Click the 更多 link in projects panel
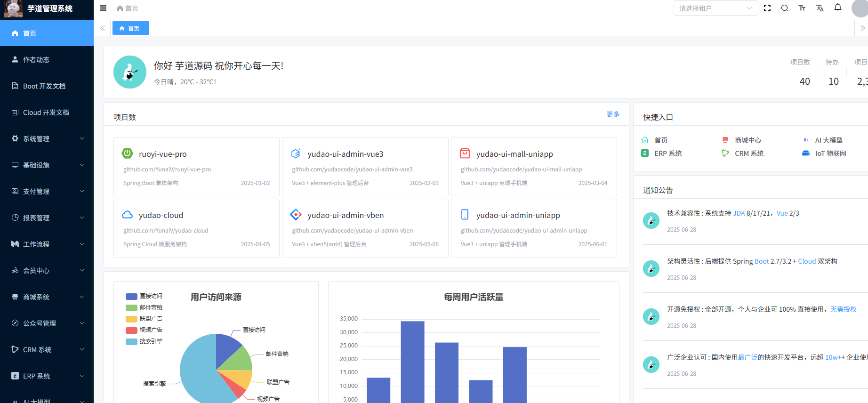This screenshot has height=403, width=868. point(613,114)
